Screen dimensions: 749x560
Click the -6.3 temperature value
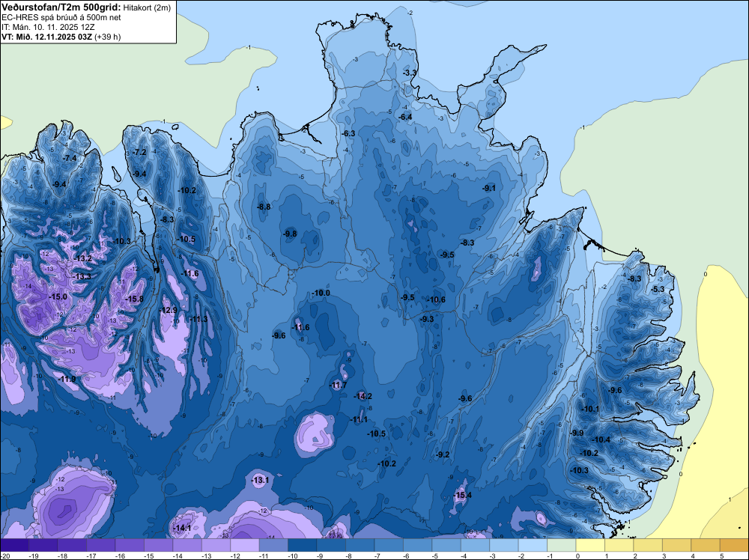pos(348,133)
